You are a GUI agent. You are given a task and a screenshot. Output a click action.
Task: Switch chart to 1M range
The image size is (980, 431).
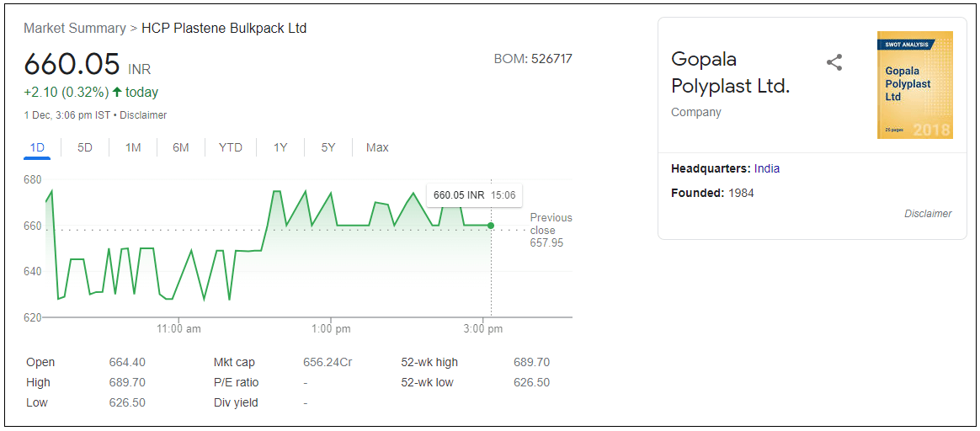click(x=132, y=148)
